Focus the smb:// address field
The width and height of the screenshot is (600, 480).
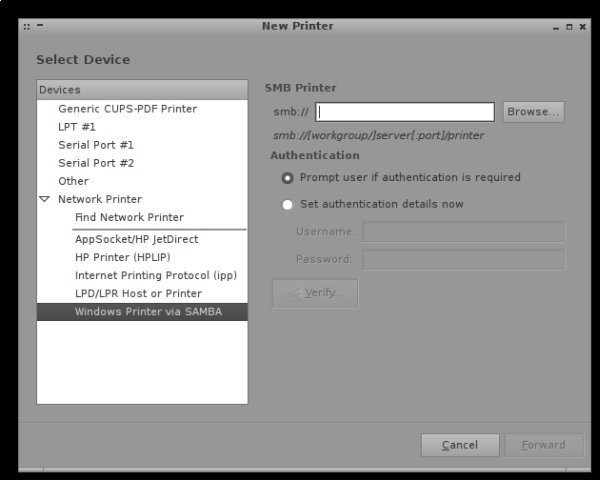[x=406, y=112]
